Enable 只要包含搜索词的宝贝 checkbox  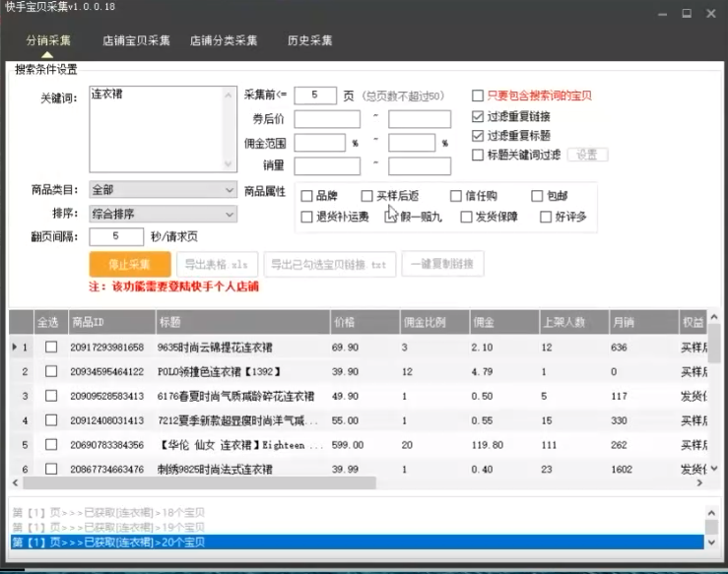477,96
